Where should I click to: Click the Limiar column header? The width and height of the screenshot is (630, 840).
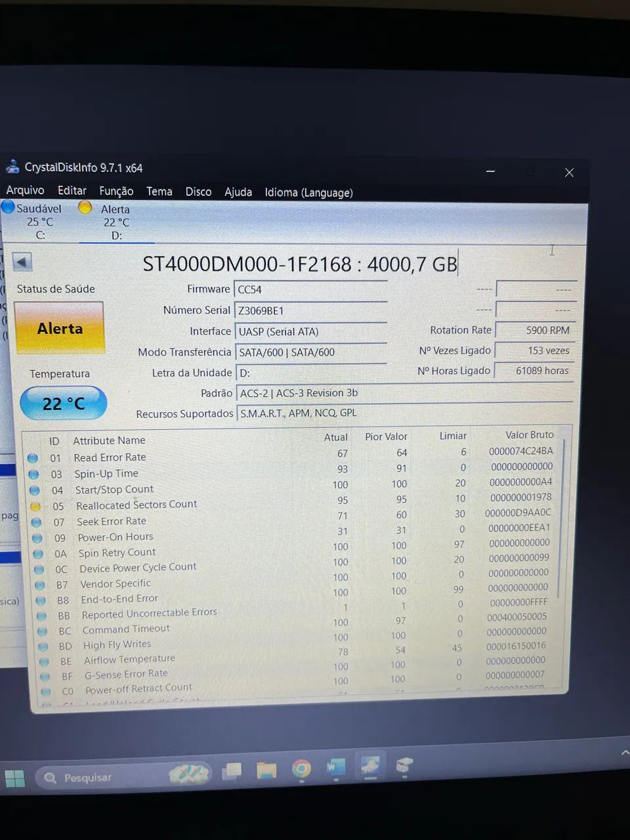tap(453, 436)
